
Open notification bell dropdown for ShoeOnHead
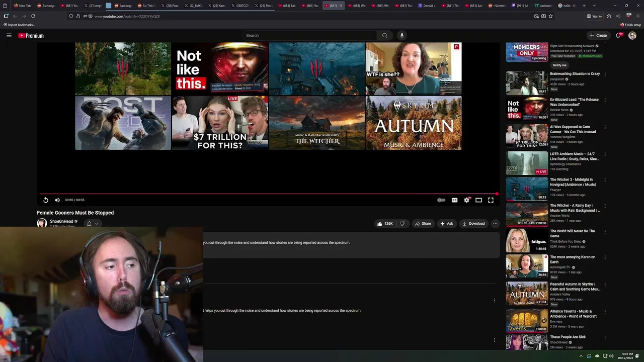pos(93,224)
